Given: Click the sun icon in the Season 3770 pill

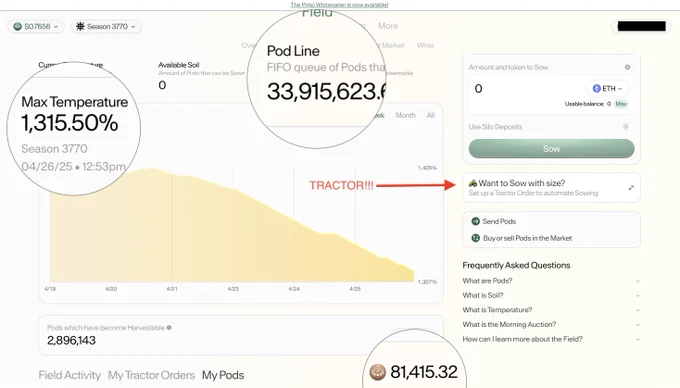Looking at the screenshot, I should tap(80, 26).
